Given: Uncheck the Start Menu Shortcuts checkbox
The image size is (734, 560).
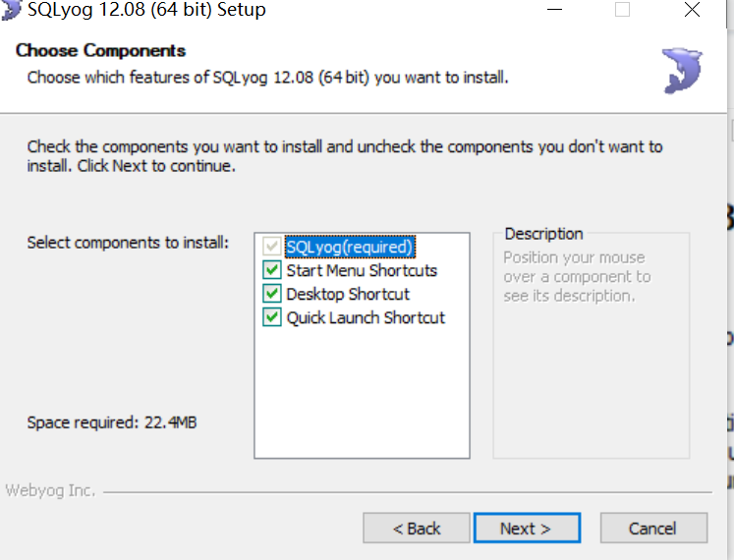Looking at the screenshot, I should (272, 270).
